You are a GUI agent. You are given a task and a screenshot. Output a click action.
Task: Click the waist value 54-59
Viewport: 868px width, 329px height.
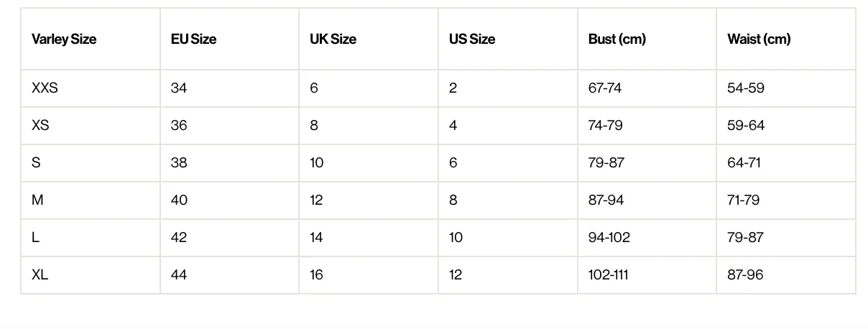coord(786,88)
